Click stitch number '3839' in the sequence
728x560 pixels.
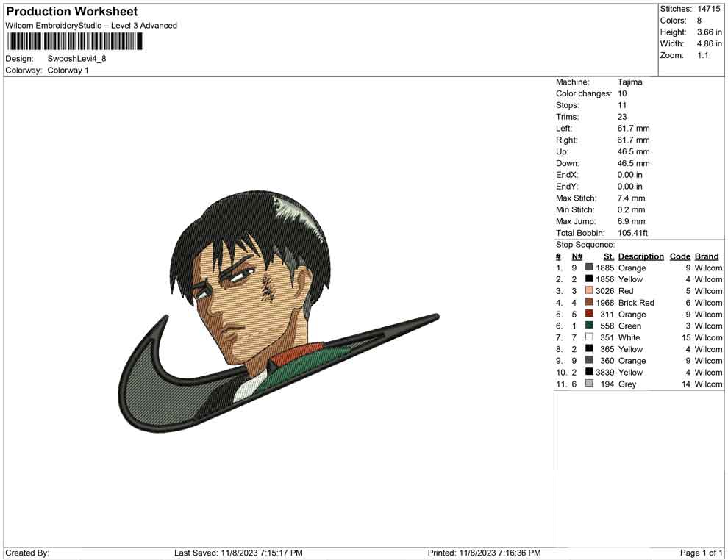(x=605, y=372)
